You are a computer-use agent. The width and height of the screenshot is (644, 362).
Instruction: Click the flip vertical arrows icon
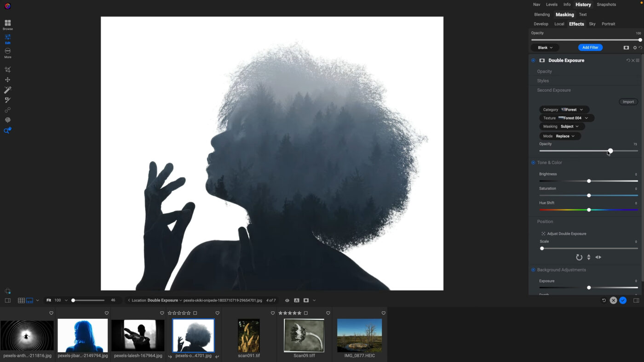point(589,257)
